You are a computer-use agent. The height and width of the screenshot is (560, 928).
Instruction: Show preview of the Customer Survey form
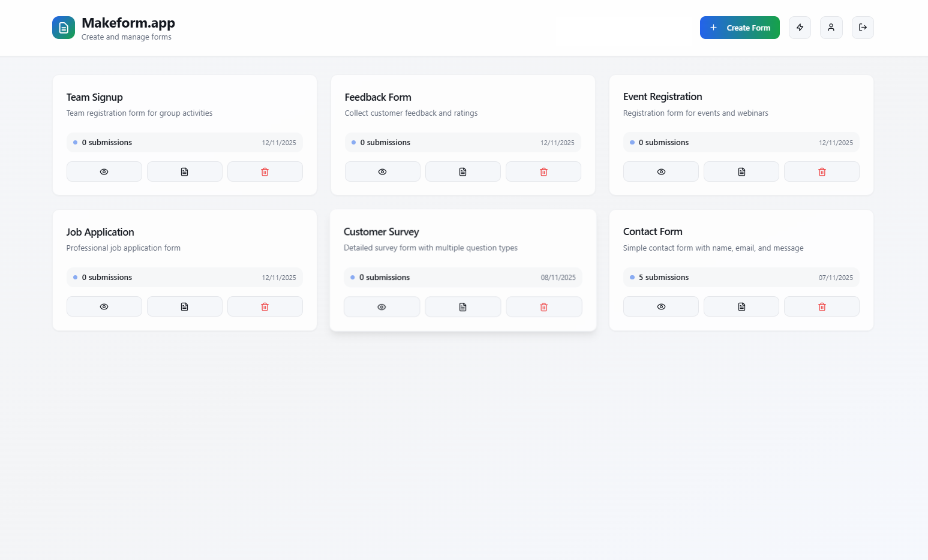(382, 306)
